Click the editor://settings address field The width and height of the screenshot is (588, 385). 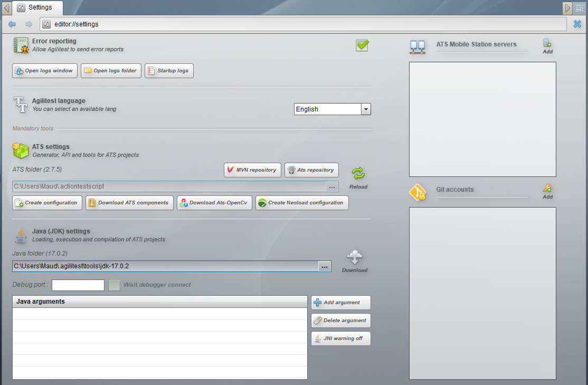click(303, 24)
